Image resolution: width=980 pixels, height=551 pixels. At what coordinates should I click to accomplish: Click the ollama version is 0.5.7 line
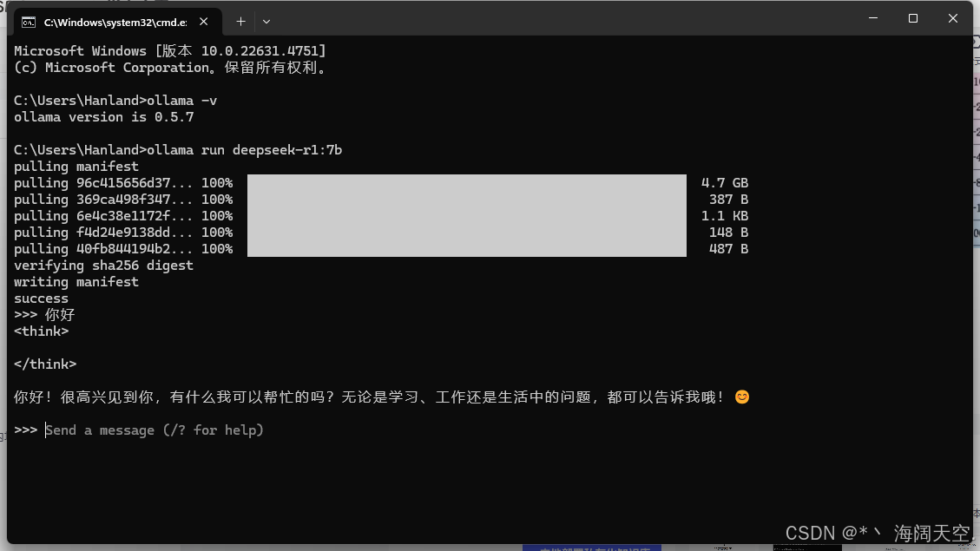[104, 117]
